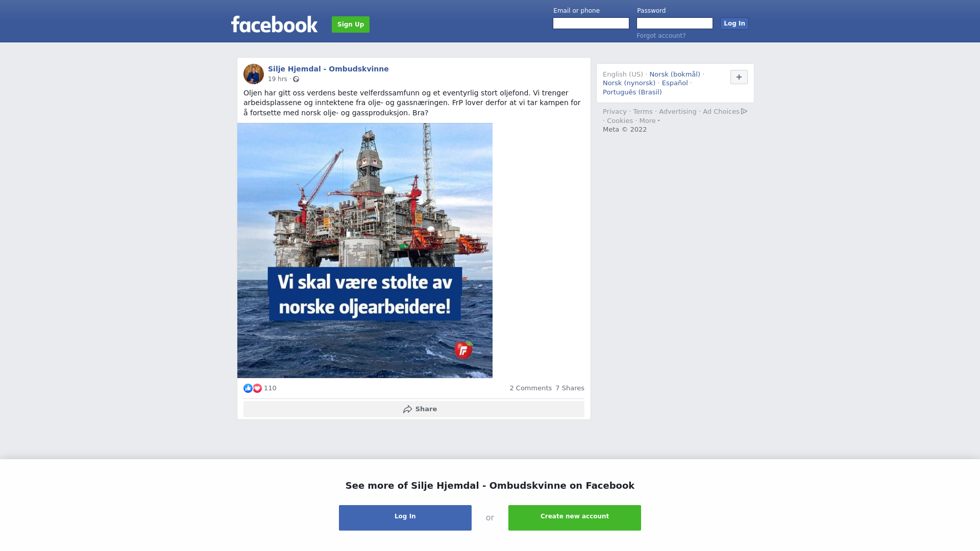Click the large blue Log In button
This screenshot has width=980, height=551.
[x=405, y=518]
